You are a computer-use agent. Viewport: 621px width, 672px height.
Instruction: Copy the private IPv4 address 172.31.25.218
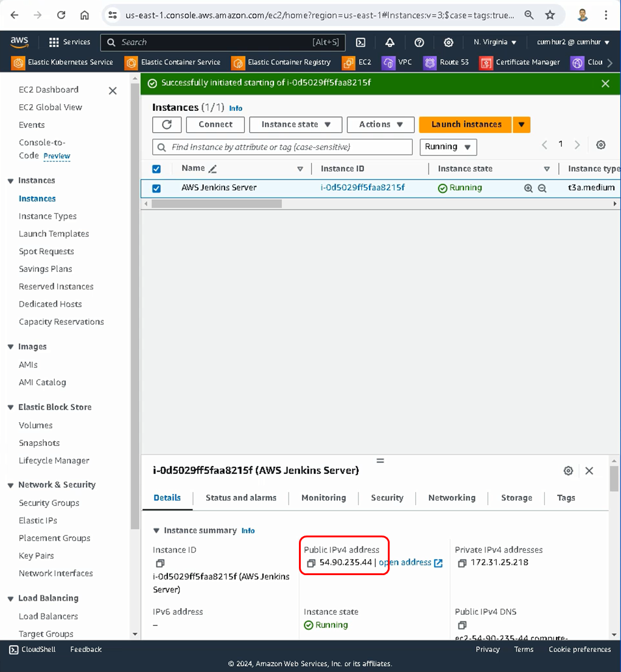[x=462, y=563]
